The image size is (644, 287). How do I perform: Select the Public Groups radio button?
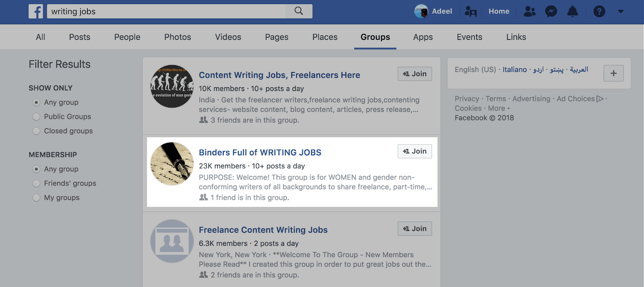[x=37, y=117]
